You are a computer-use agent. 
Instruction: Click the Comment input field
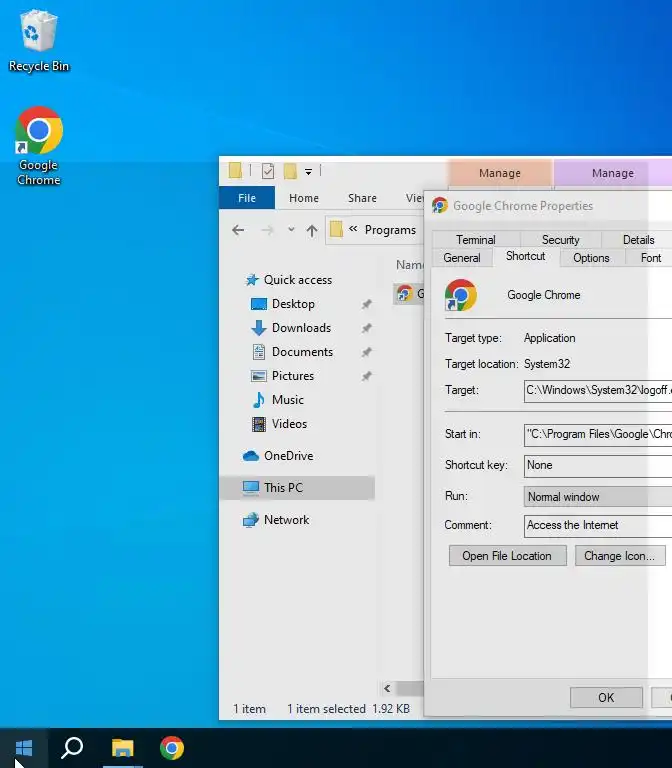coord(598,526)
